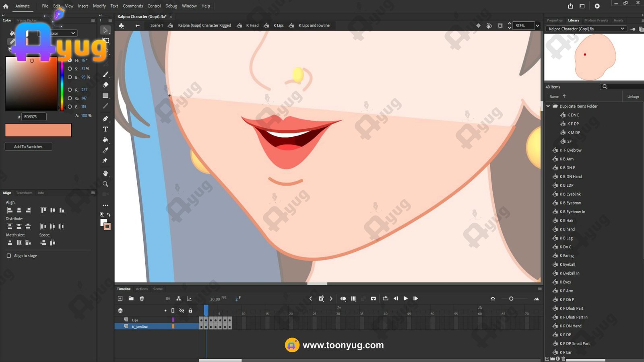Click the Add To Swatches button

click(28, 147)
